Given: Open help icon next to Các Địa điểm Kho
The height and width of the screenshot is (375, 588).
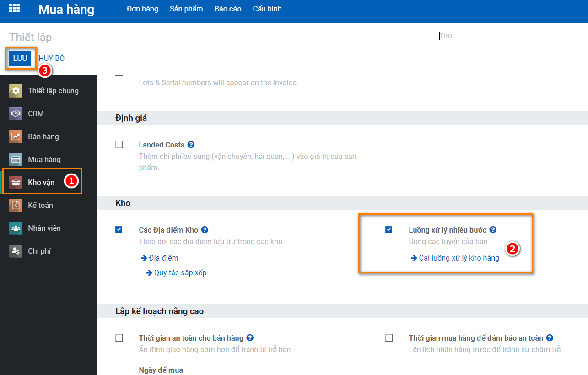Looking at the screenshot, I should pyautogui.click(x=205, y=230).
